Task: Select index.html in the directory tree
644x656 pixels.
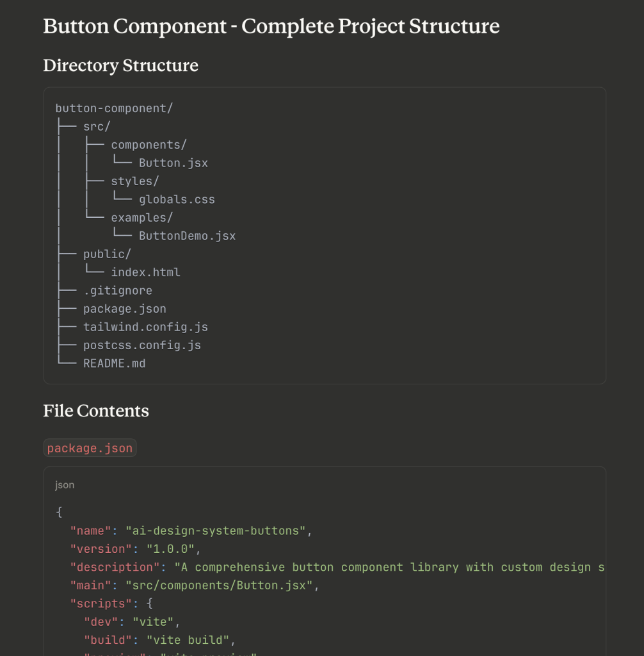Action: click(145, 272)
